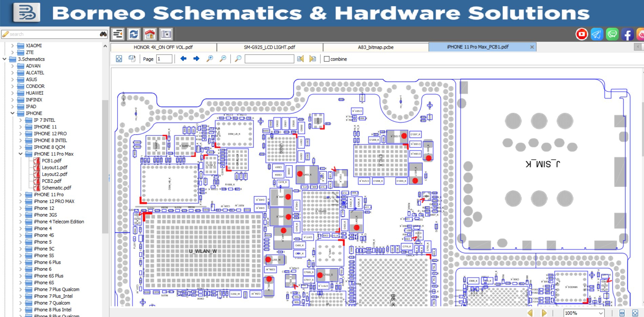Switch to the A83_bitmap.pcbe tab

pos(375,47)
